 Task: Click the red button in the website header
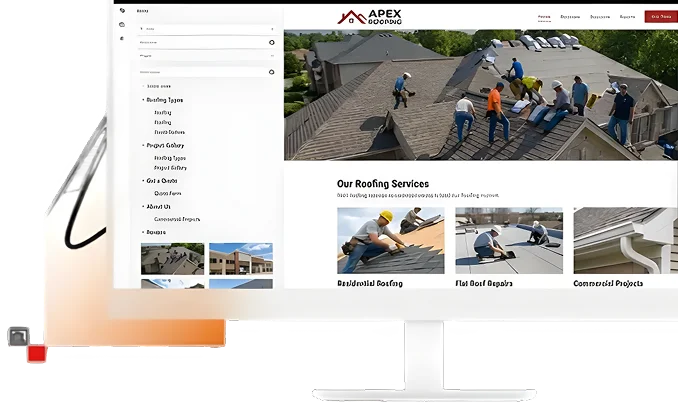coord(661,16)
